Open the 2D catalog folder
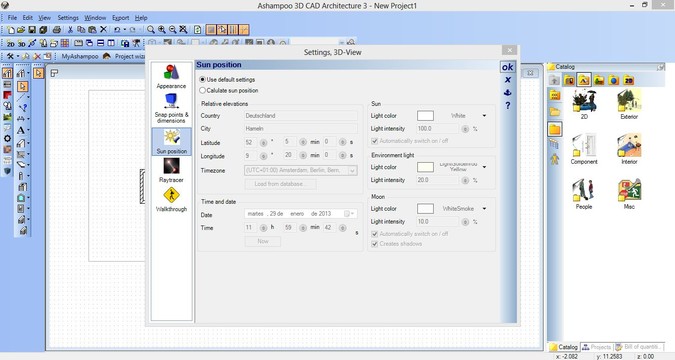 pos(584,105)
